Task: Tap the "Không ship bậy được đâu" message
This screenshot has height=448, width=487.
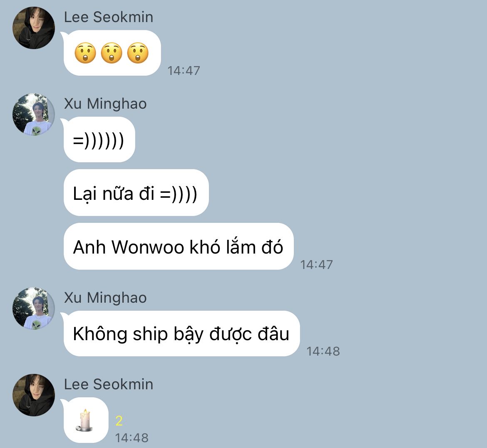Action: 182,334
